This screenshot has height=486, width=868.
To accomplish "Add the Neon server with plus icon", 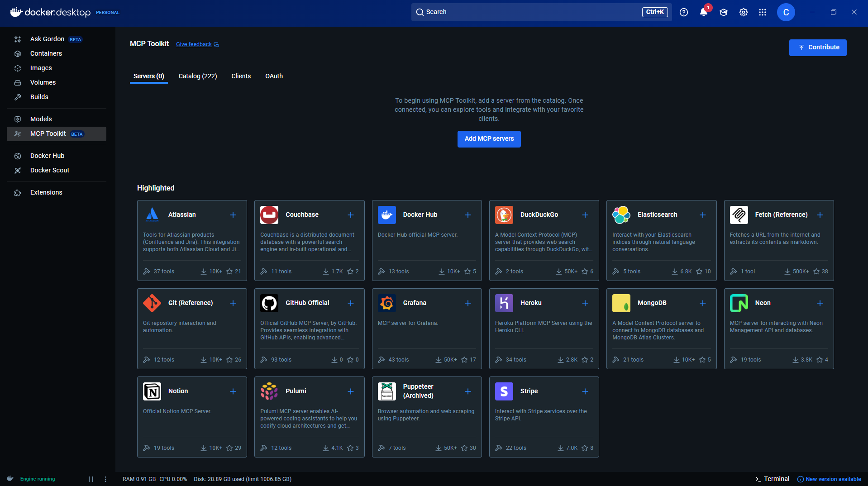I will pyautogui.click(x=820, y=303).
